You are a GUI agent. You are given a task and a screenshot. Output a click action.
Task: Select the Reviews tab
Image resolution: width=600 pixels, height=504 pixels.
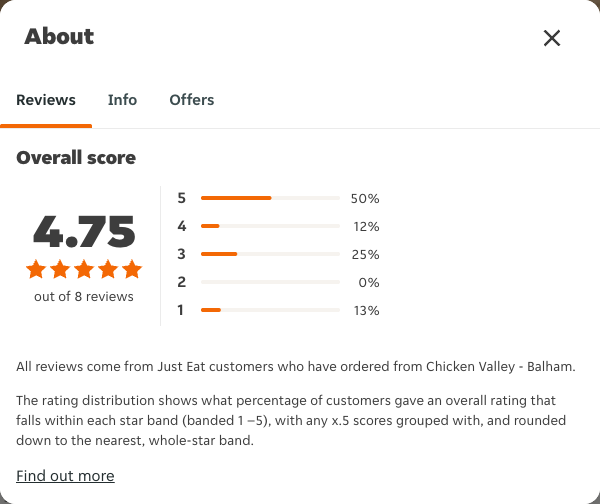[x=46, y=100]
